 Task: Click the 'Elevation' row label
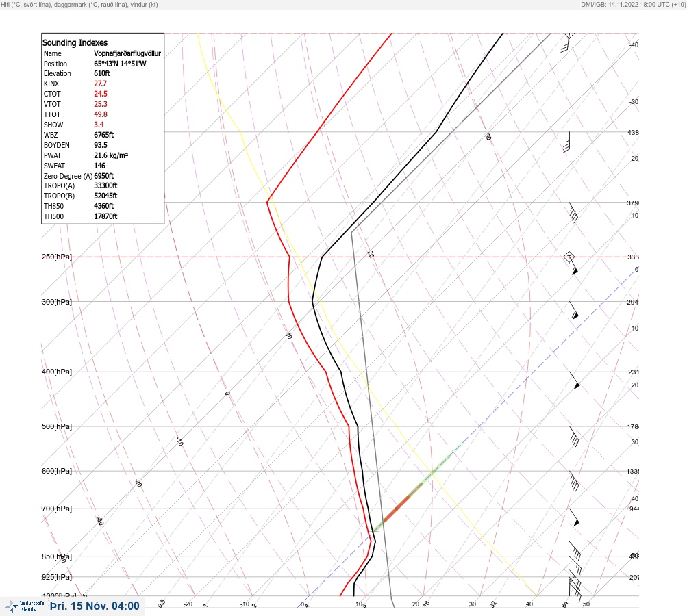[58, 73]
